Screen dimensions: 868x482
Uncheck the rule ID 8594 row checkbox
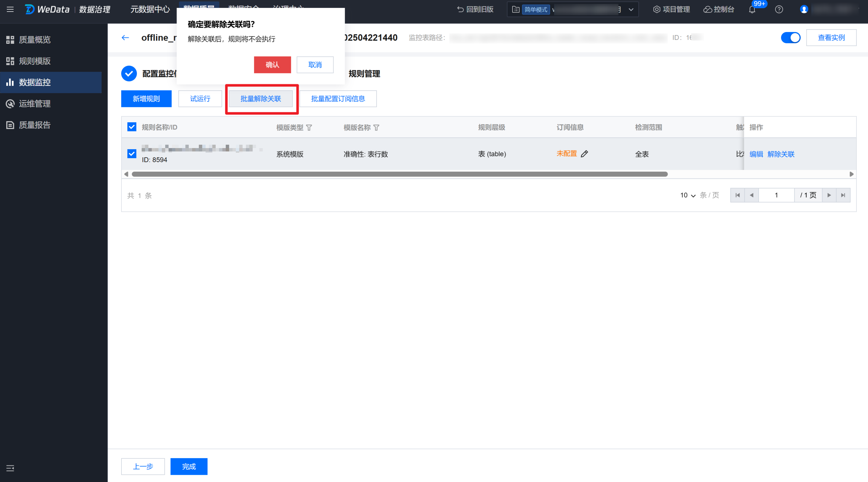pos(132,154)
